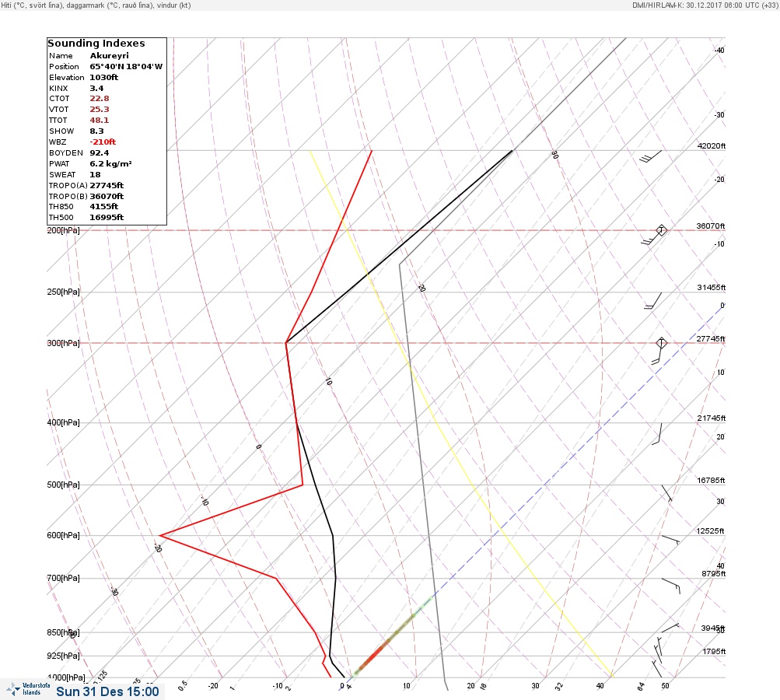This screenshot has width=780, height=700.
Task: Click the CTOT value '22.8'
Action: coord(100,99)
